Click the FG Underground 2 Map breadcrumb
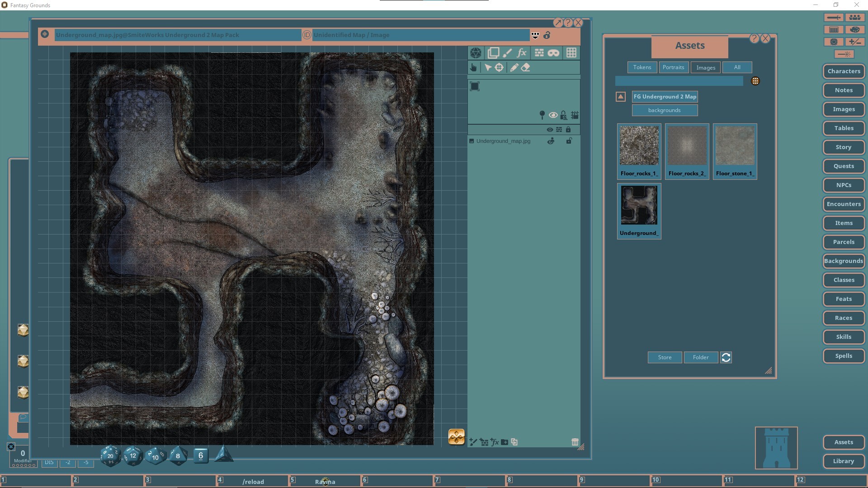Screen dimensions: 868x488 664,96
